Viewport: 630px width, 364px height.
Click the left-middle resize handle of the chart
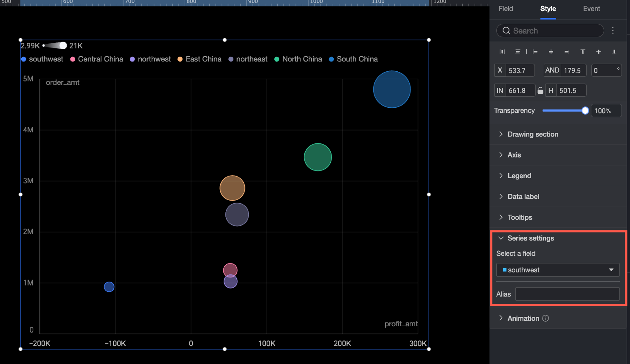click(20, 194)
